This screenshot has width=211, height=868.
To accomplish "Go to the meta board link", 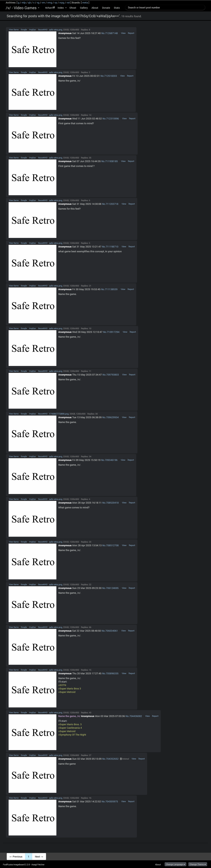I will pyautogui.click(x=85, y=2).
